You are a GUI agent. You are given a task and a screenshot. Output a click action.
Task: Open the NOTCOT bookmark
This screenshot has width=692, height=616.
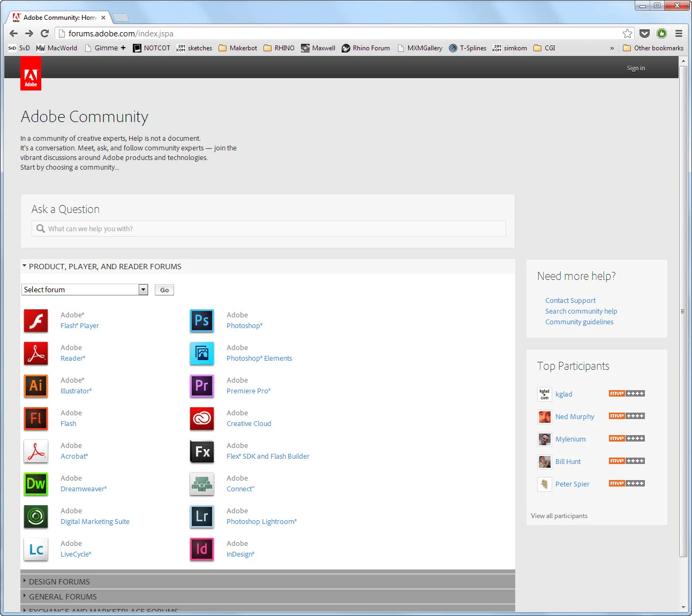pos(152,48)
